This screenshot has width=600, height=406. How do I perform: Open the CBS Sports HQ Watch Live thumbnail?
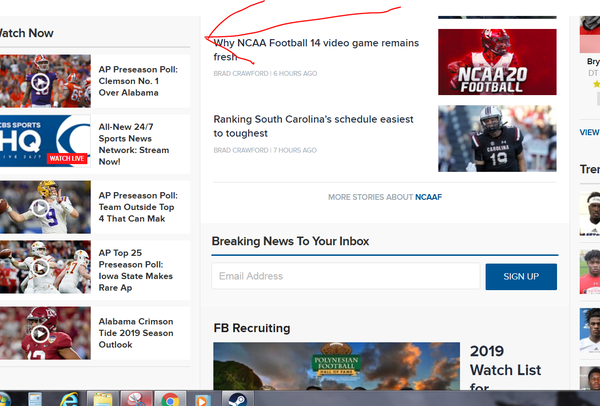point(45,141)
